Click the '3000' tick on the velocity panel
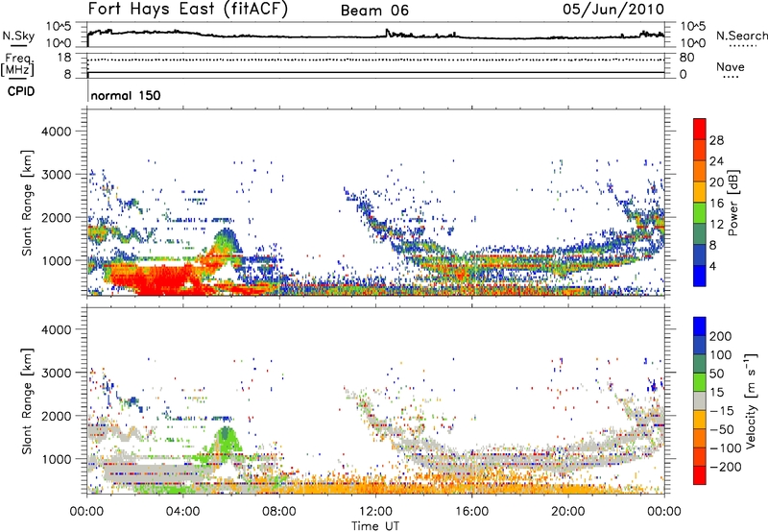This screenshot has width=768, height=532. 56,373
